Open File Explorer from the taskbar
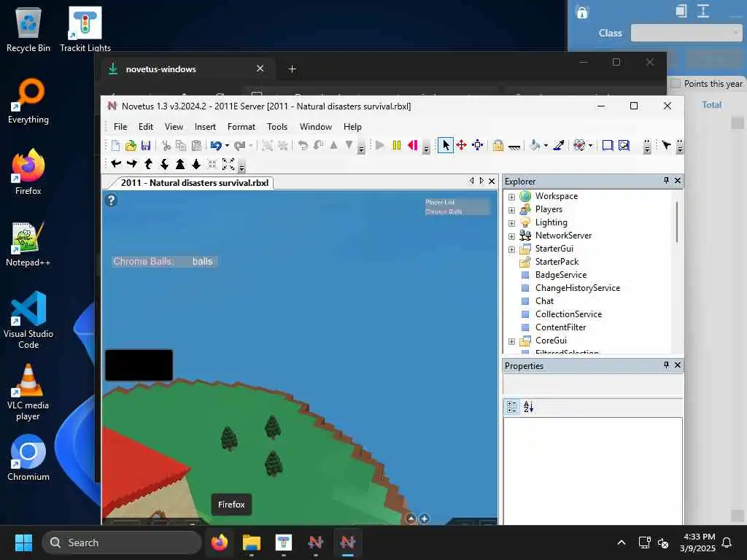747x560 pixels. pos(252,542)
